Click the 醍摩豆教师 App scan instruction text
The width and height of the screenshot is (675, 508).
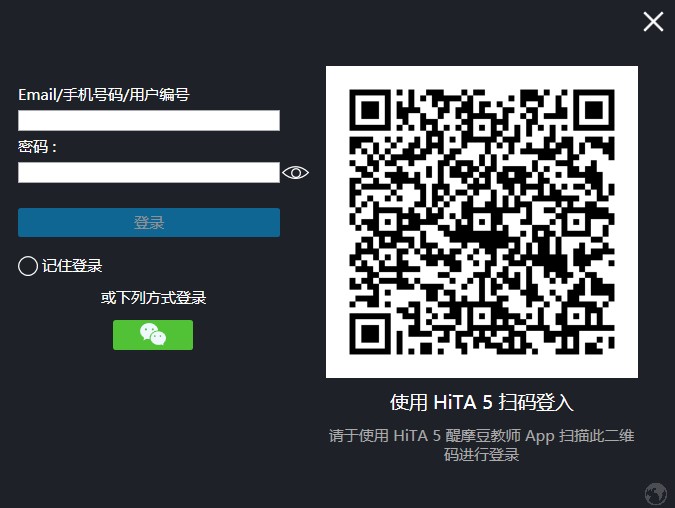click(x=482, y=445)
